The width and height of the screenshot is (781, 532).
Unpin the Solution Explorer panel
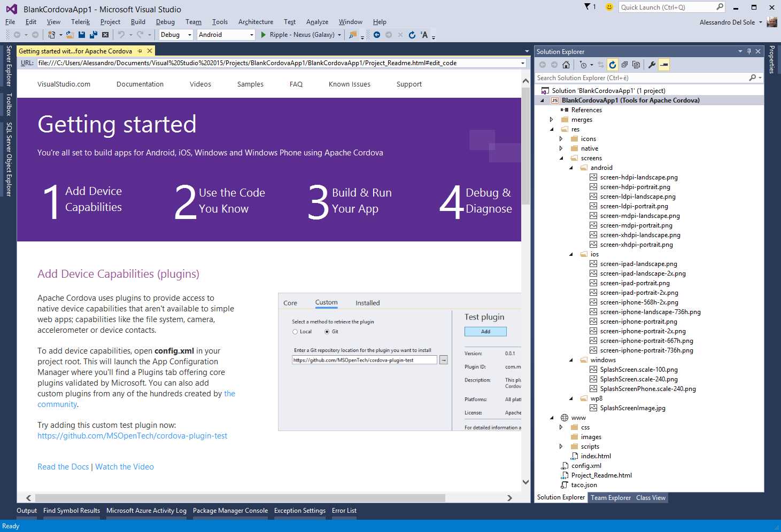[749, 51]
